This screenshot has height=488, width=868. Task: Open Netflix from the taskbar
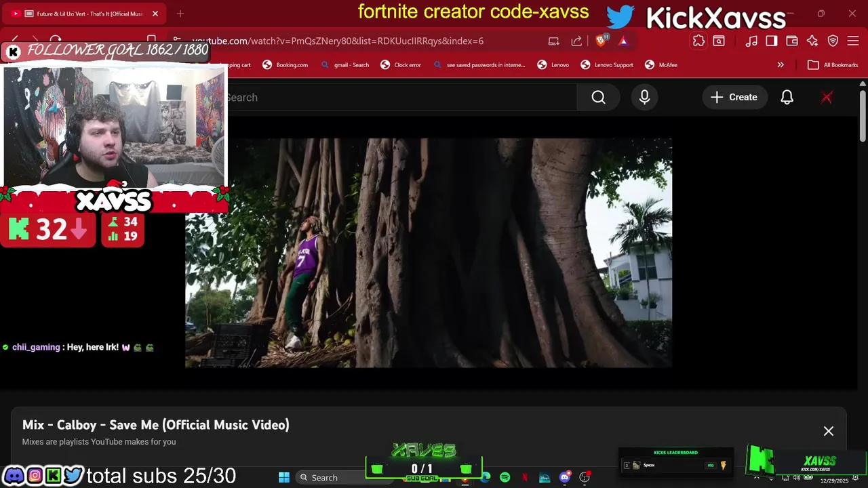525,478
